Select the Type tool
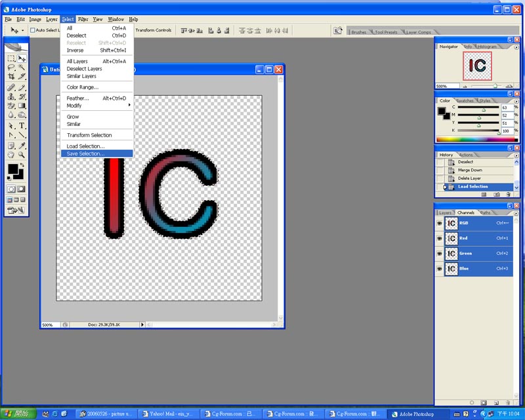This screenshot has height=420, width=525. (x=22, y=126)
